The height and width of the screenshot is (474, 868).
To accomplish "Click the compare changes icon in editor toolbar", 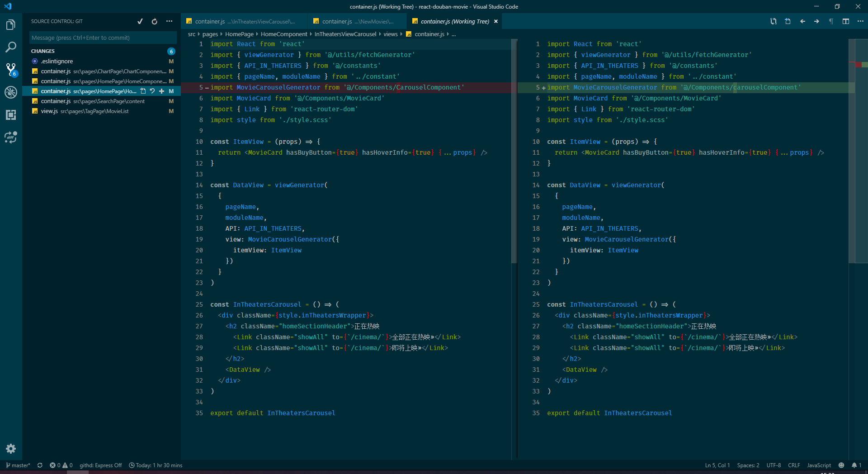I will 774,21.
